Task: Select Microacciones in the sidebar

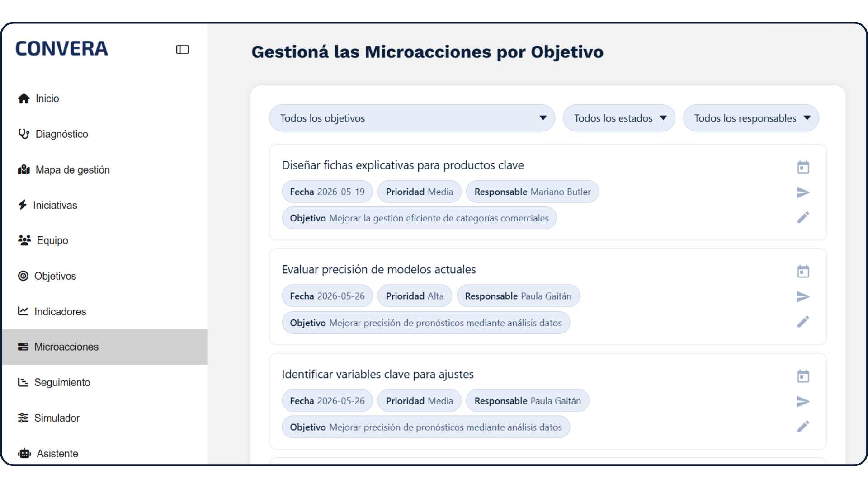Action: (x=104, y=347)
